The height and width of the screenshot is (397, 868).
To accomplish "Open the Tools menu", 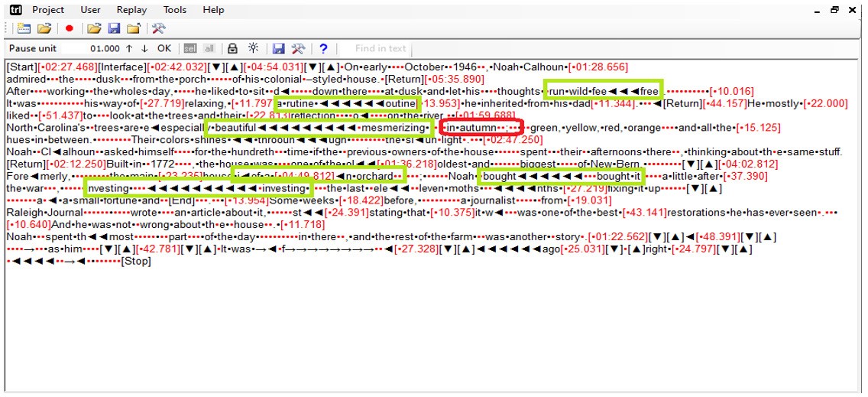I will (174, 10).
